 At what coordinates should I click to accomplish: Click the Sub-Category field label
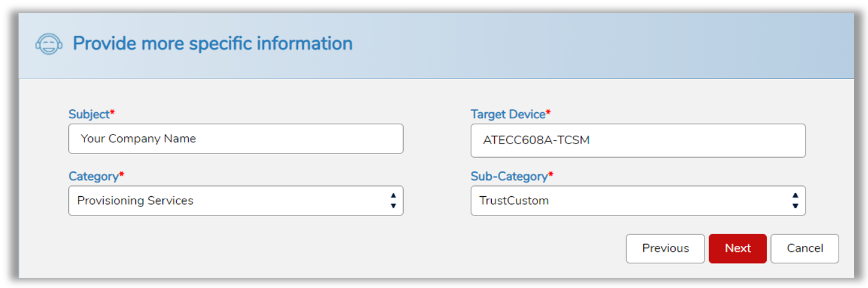point(509,176)
